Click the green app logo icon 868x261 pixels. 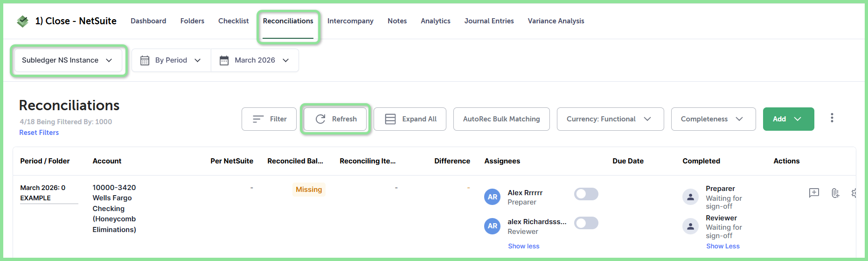(22, 21)
